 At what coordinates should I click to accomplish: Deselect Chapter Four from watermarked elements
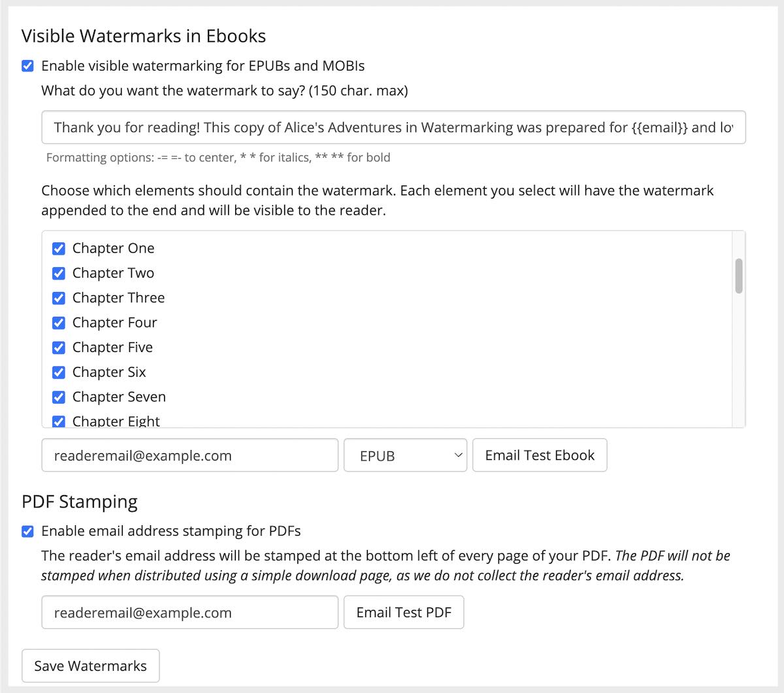[59, 323]
